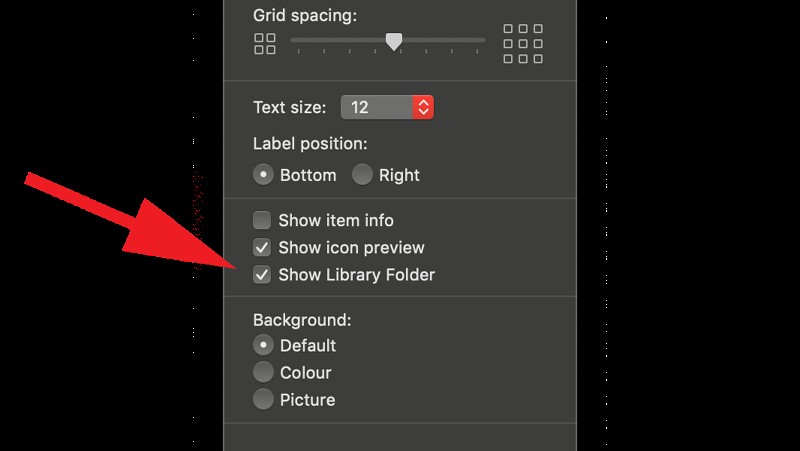This screenshot has width=800, height=451.
Task: Open the Text size dropdown showing 12
Action: [x=377, y=107]
